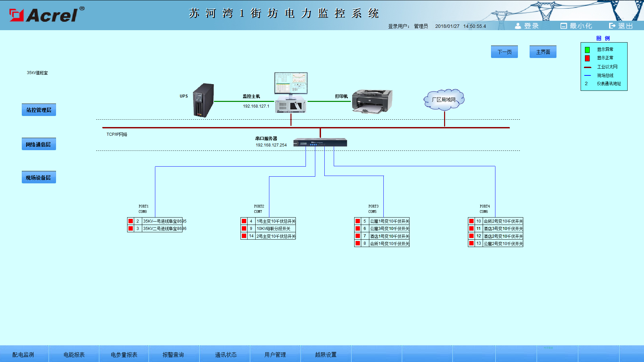This screenshot has width=644, height=362.
Task: Click the 登录 login button
Action: (x=527, y=26)
